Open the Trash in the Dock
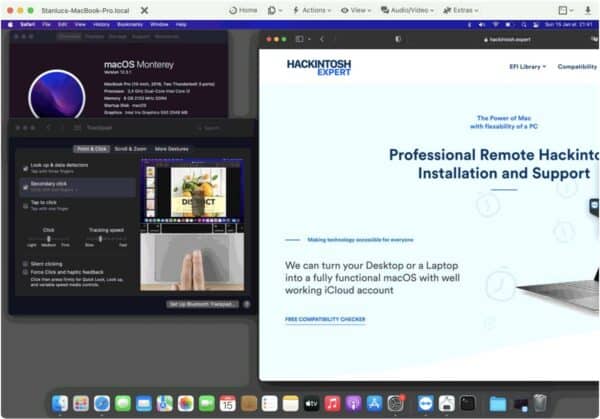 pyautogui.click(x=540, y=403)
